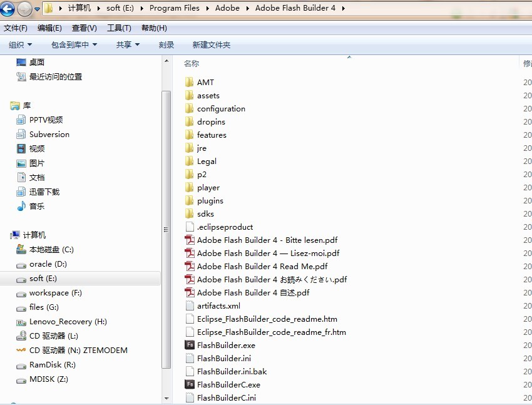Click navigation pane scrollbar up arrow
532x405 pixels.
point(166,61)
